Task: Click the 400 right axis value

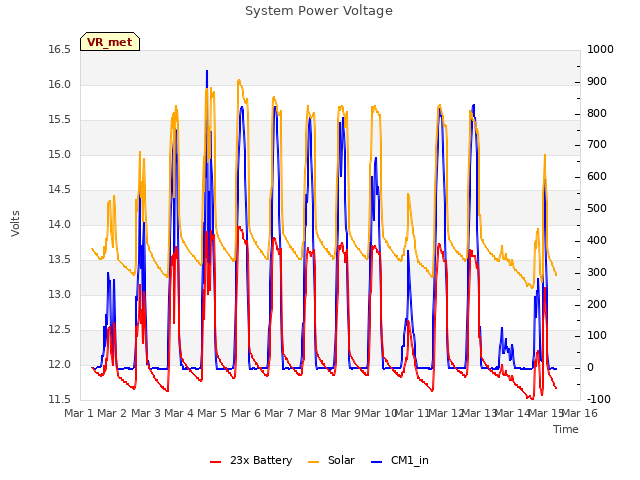Action: (597, 240)
